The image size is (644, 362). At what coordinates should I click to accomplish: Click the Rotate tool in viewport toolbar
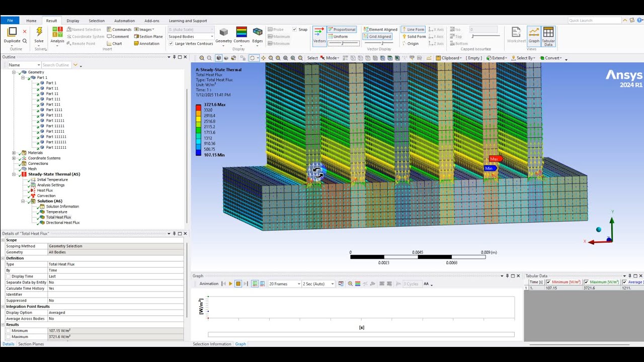253,58
